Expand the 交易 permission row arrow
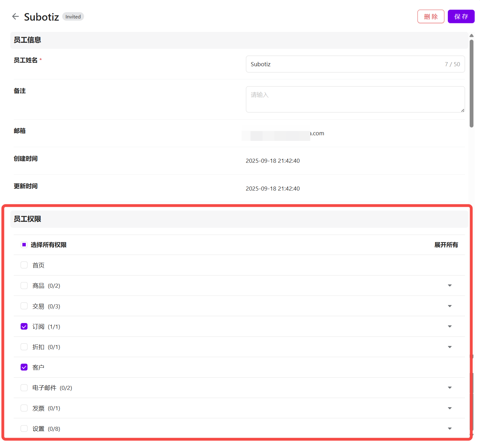This screenshot has height=448, width=480. coord(450,306)
